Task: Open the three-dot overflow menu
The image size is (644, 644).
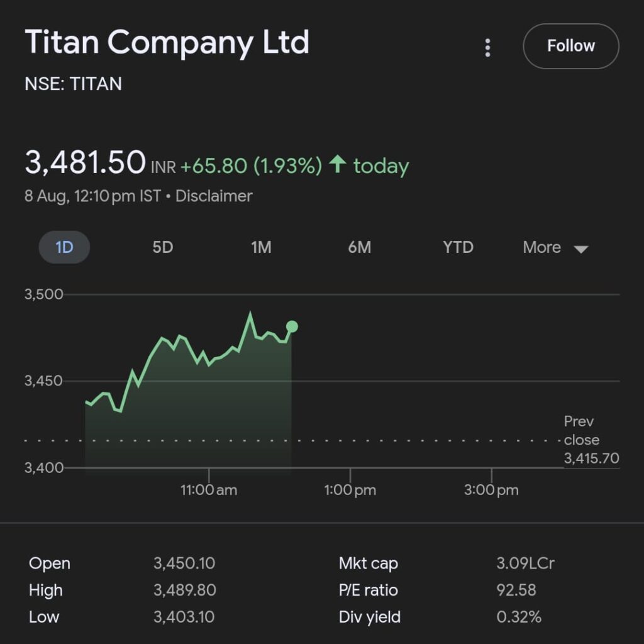Action: pyautogui.click(x=487, y=47)
